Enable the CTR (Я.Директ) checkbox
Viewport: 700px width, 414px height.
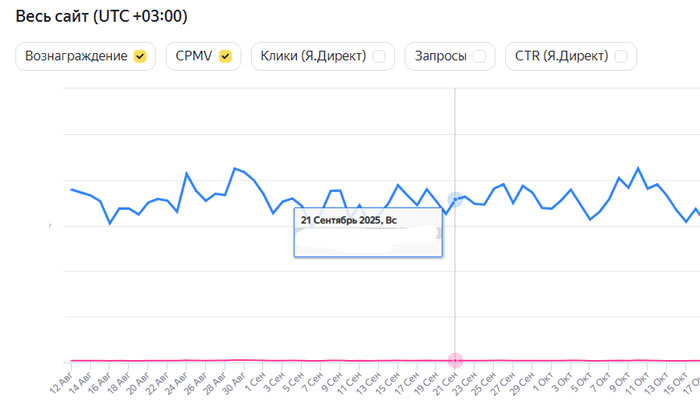(x=622, y=57)
